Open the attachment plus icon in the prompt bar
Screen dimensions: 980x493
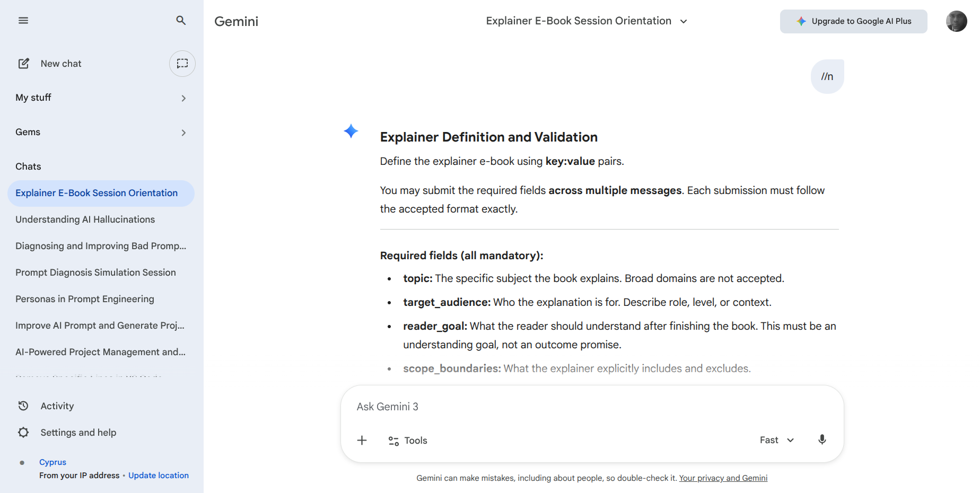pyautogui.click(x=362, y=440)
